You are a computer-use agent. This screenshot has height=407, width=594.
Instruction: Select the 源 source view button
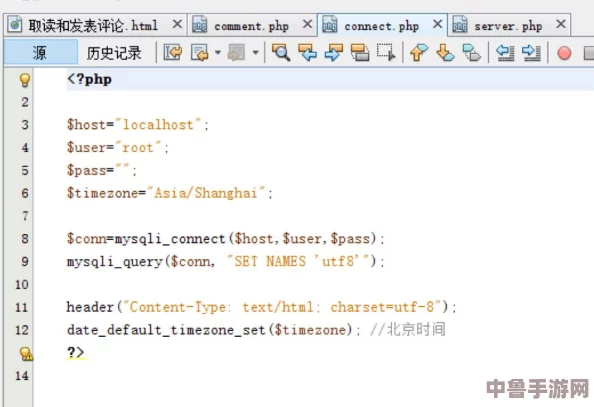[x=39, y=53]
